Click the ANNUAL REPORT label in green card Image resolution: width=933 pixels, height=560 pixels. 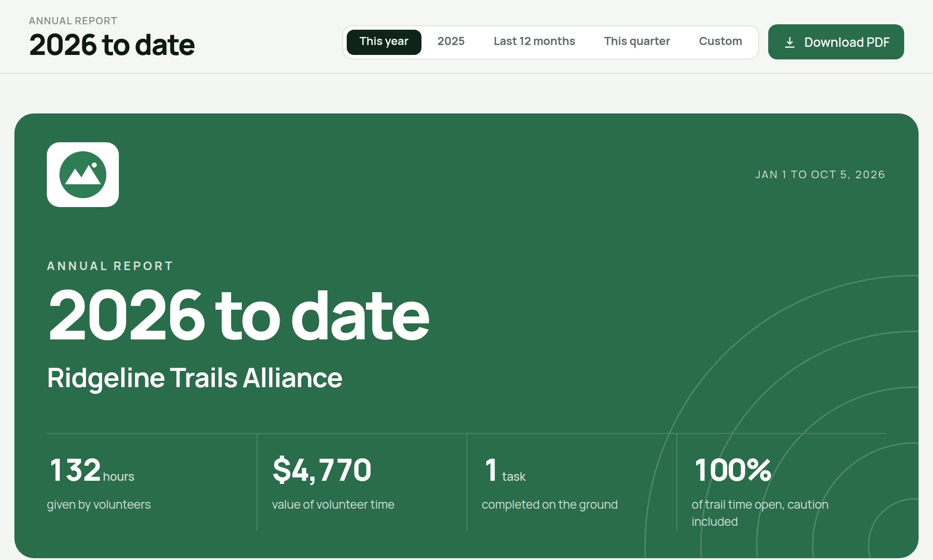click(x=110, y=266)
